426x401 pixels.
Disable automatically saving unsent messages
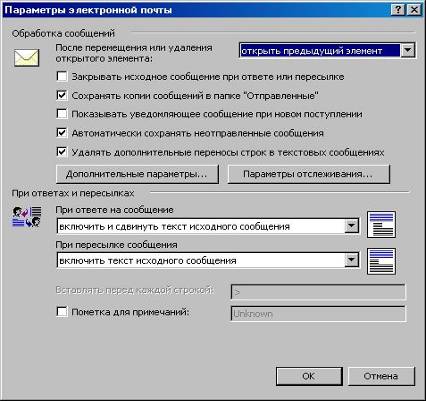(x=62, y=133)
